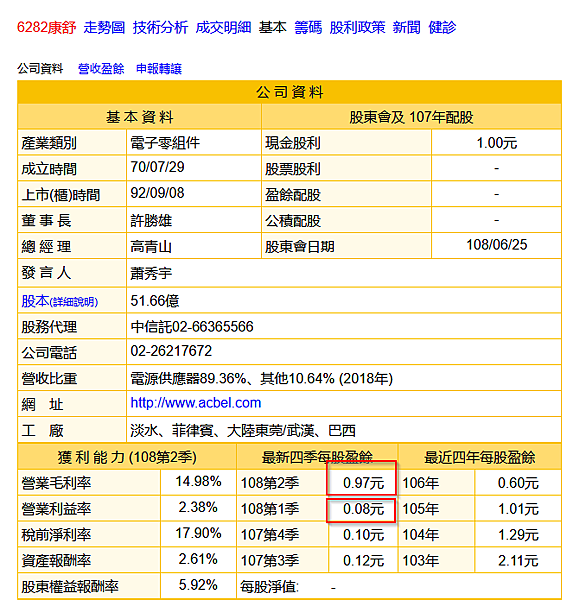Click the 108/06/25 shareholder meeting date
The height and width of the screenshot is (600, 586).
(x=496, y=245)
